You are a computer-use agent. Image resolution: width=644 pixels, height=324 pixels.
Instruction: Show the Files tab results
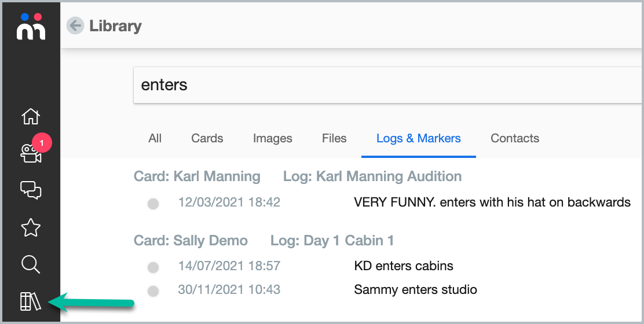(x=334, y=138)
